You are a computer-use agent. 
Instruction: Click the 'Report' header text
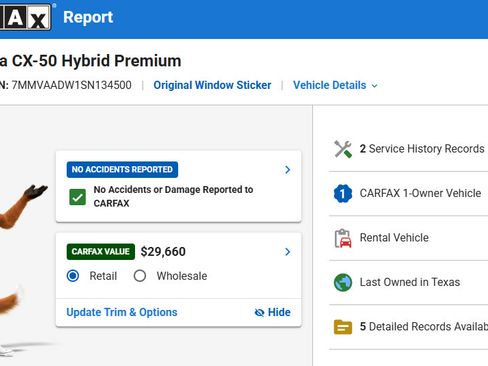click(x=88, y=17)
